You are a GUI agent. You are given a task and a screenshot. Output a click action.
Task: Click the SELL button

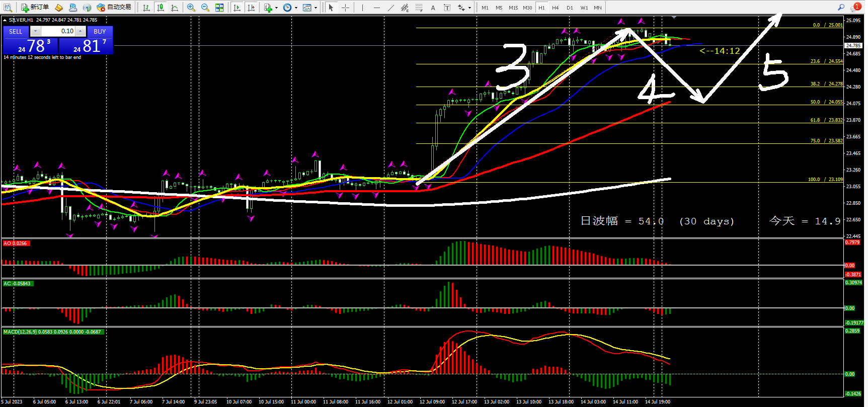point(16,31)
